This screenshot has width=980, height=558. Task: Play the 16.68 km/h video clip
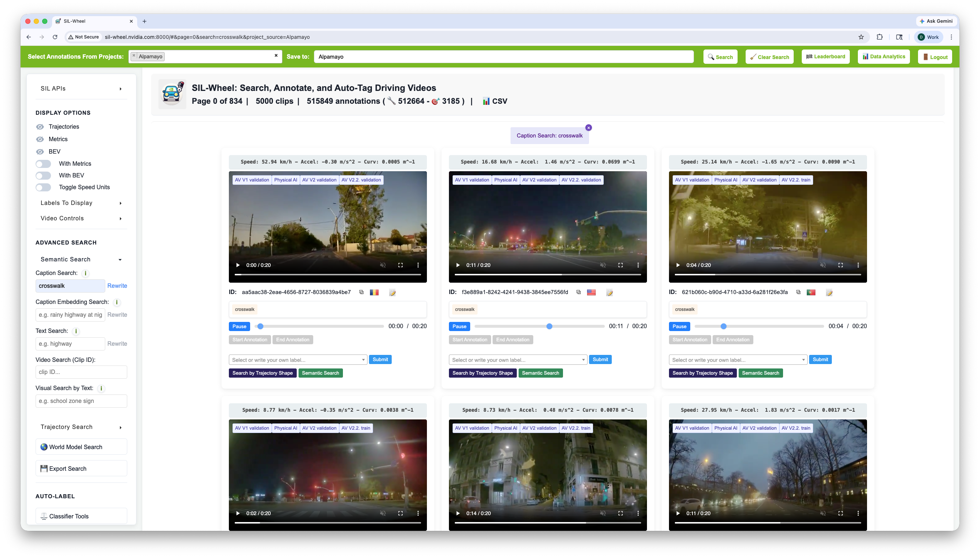click(x=458, y=265)
